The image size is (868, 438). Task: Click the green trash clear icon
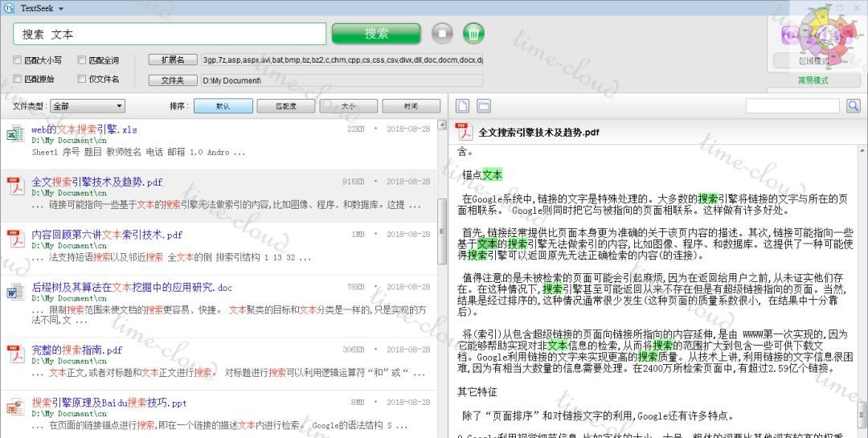pyautogui.click(x=473, y=34)
